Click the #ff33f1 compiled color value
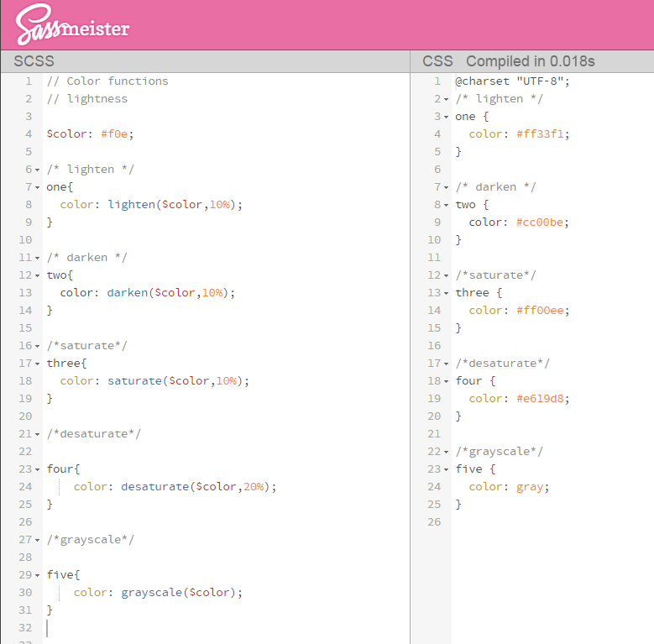Image resolution: width=654 pixels, height=644 pixels. click(x=540, y=134)
